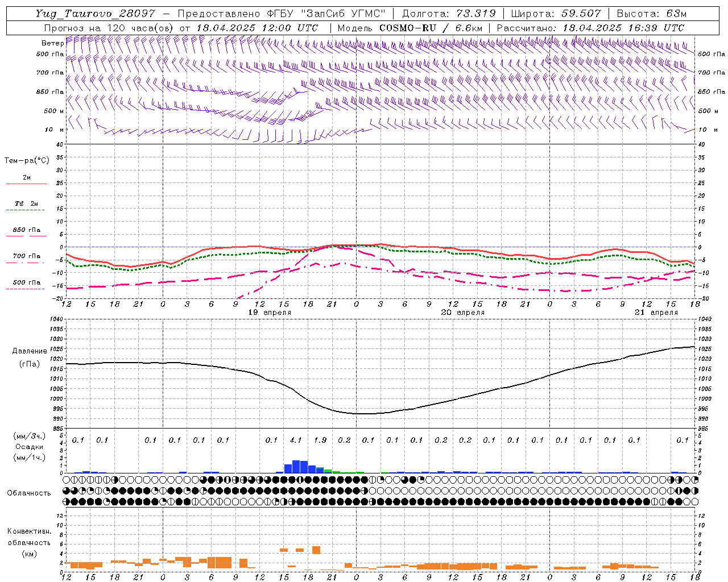The image size is (728, 582).
Task: Click the station name Yug_Taurovo_28097
Action: tap(94, 14)
